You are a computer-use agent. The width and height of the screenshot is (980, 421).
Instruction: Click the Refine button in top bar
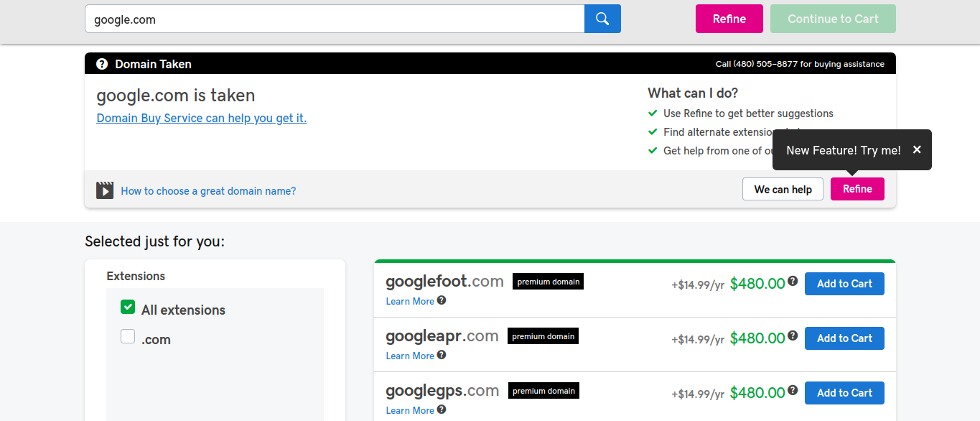(x=729, y=19)
